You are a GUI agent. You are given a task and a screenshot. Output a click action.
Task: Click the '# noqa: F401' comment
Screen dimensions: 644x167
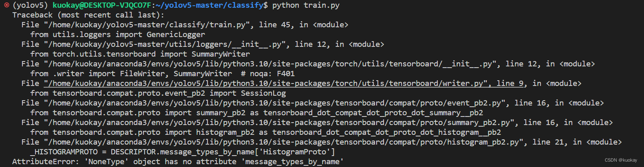click(x=268, y=74)
